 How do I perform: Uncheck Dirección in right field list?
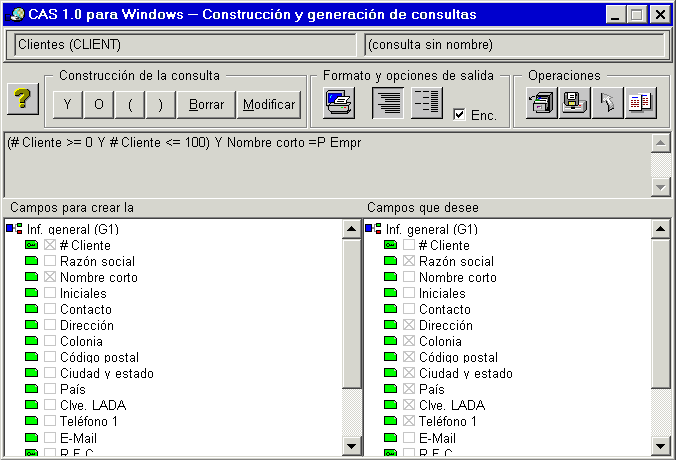point(410,325)
